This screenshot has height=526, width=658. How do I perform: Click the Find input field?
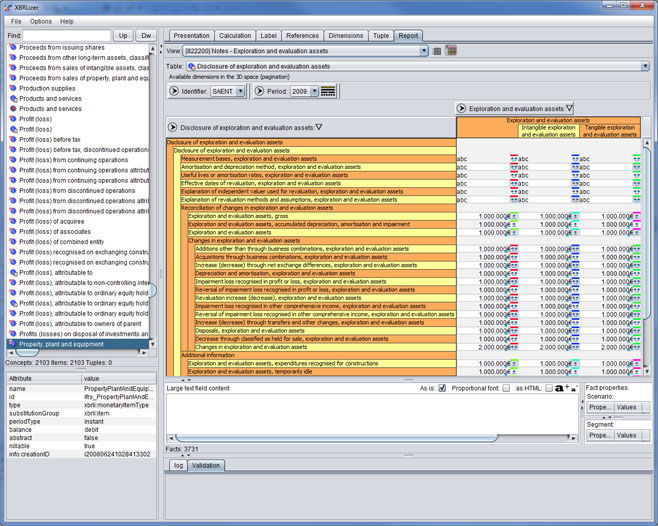(x=66, y=36)
